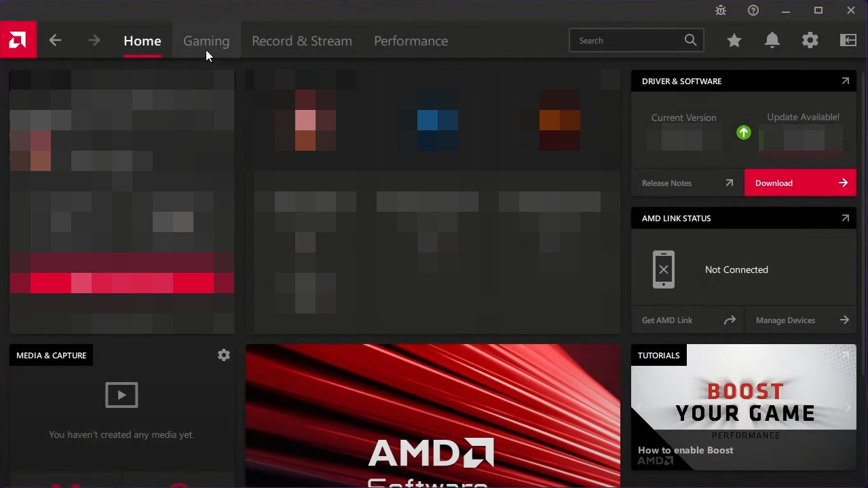The width and height of the screenshot is (868, 488).
Task: Click the magnifier search icon
Action: tap(690, 40)
